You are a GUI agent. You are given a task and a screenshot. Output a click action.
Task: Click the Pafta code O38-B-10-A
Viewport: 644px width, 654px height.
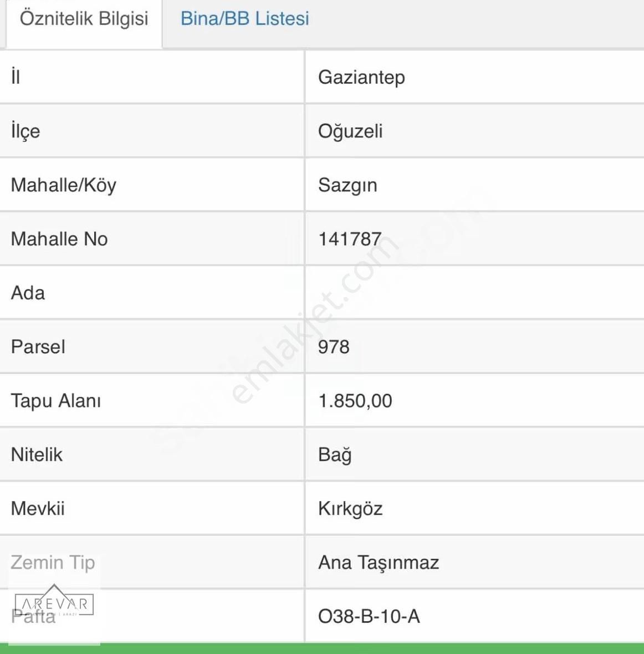pos(369,616)
